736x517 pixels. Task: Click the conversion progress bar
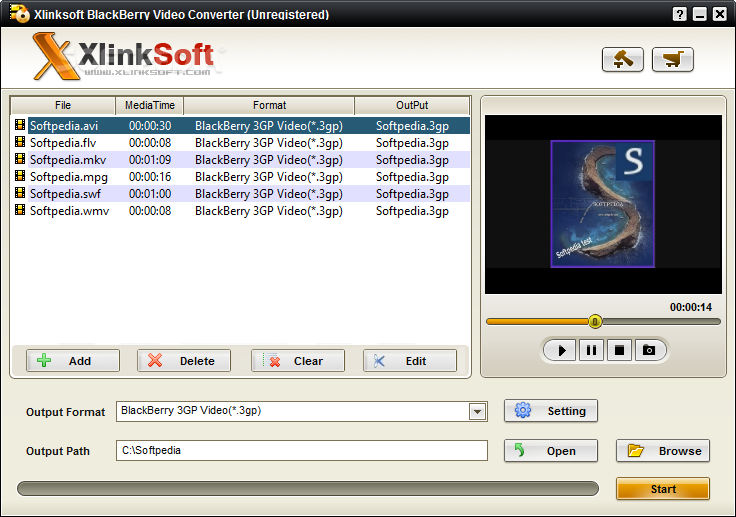[x=308, y=488]
